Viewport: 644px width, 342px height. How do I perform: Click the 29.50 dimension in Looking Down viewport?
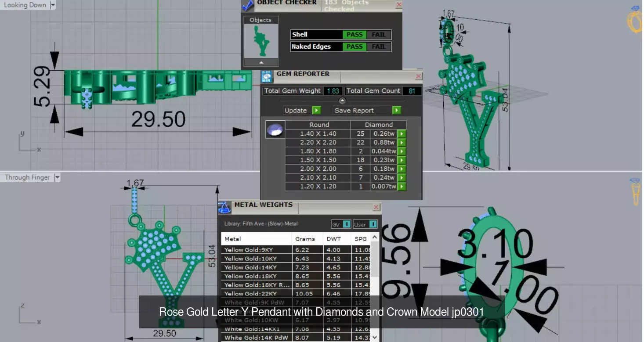pos(158,119)
